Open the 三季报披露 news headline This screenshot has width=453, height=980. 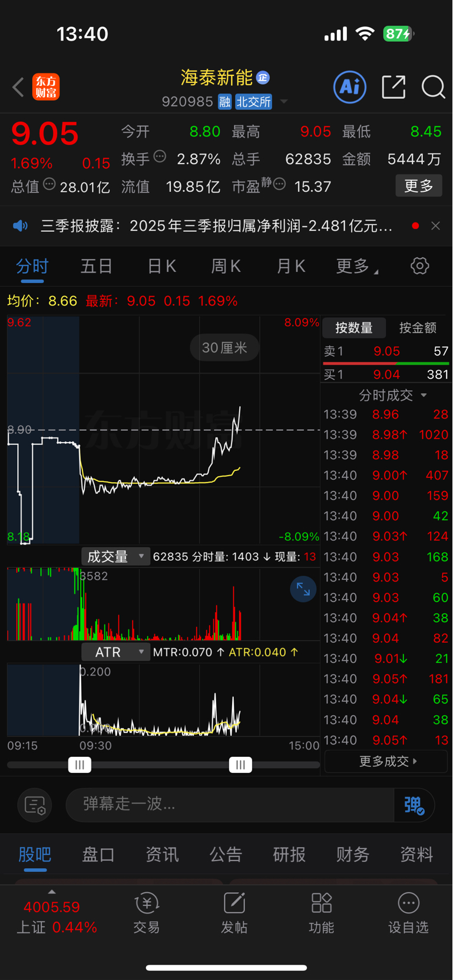click(x=216, y=226)
